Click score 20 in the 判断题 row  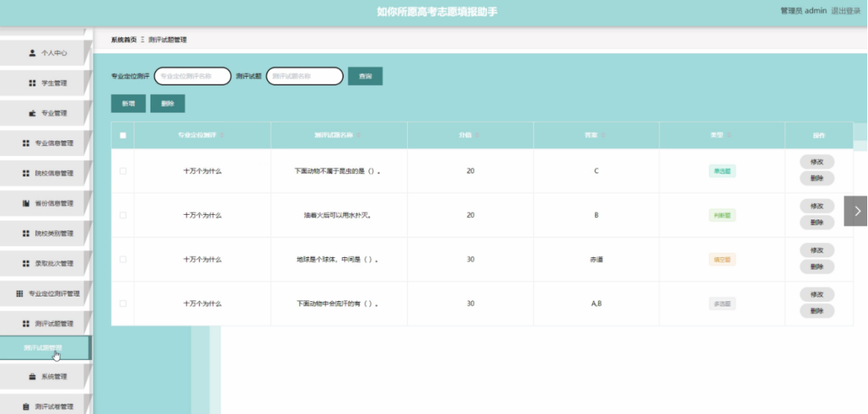[x=470, y=216]
